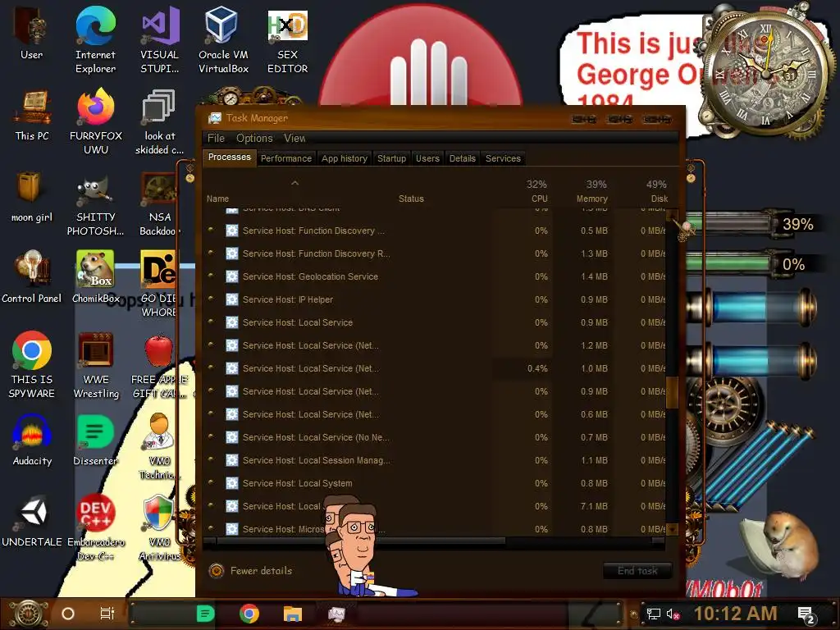Switch to the Details tab

click(463, 158)
